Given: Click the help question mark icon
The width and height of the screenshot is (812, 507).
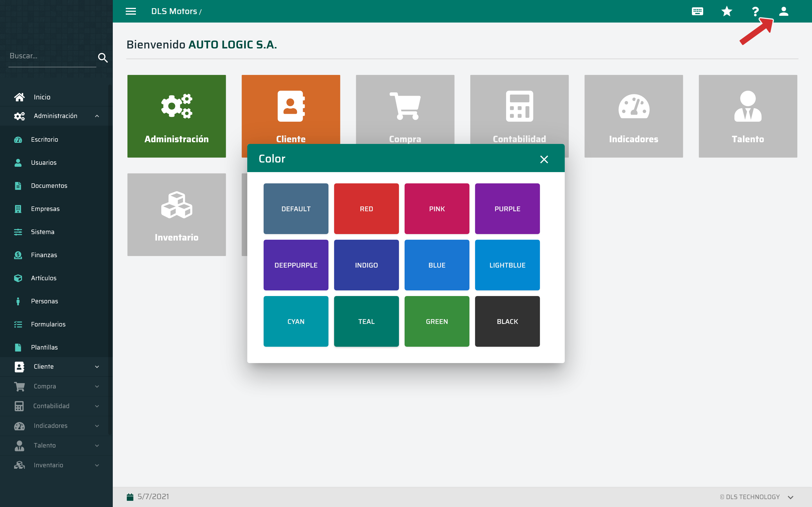Looking at the screenshot, I should click(x=755, y=11).
